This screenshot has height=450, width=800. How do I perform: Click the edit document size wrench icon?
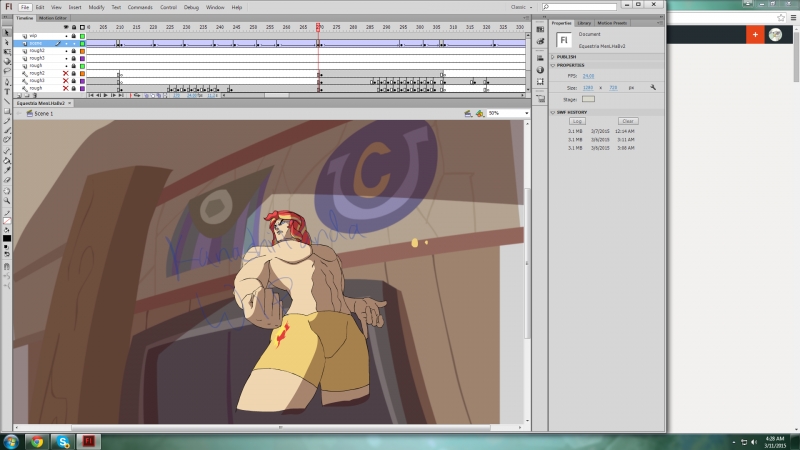pyautogui.click(x=652, y=87)
